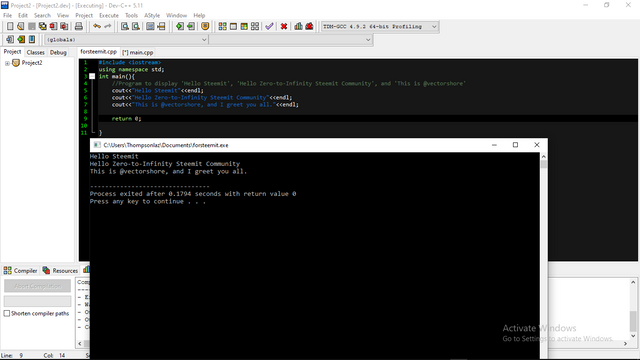Click the Goto Line toolbar icon

tap(161, 27)
